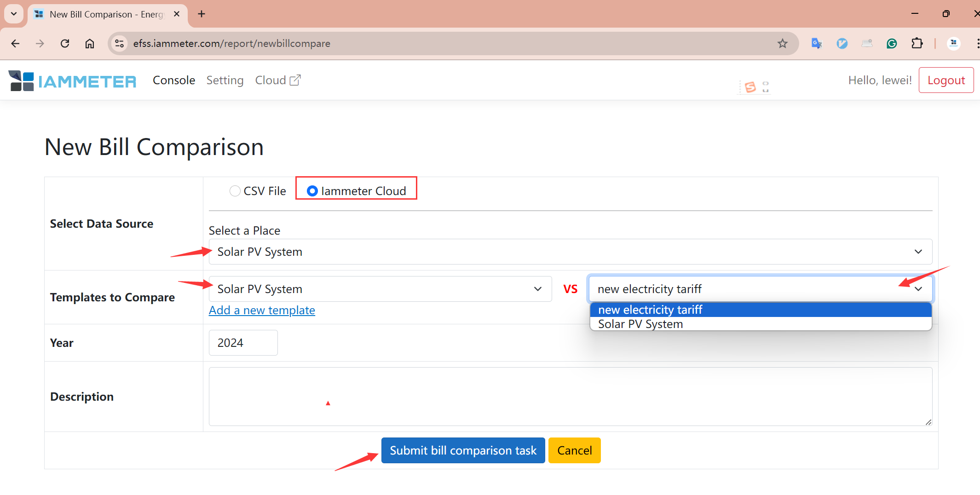Viewport: 980px width, 495px height.
Task: Go back using the browser back arrow
Action: [x=15, y=43]
